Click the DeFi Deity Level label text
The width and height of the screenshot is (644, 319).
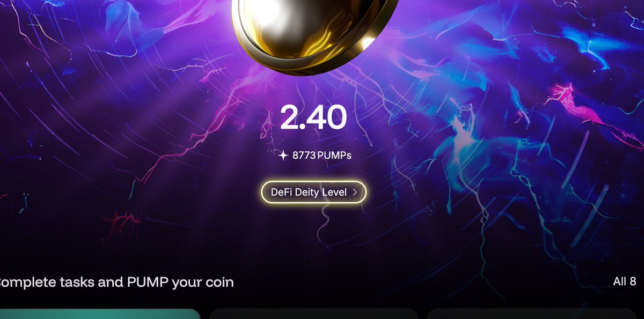(309, 192)
